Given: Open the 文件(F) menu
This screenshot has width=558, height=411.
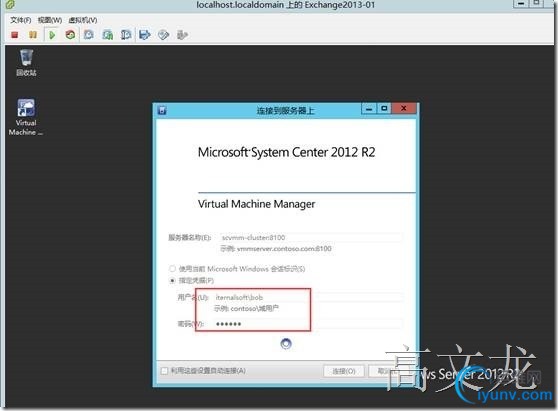Looking at the screenshot, I should coord(21,20).
